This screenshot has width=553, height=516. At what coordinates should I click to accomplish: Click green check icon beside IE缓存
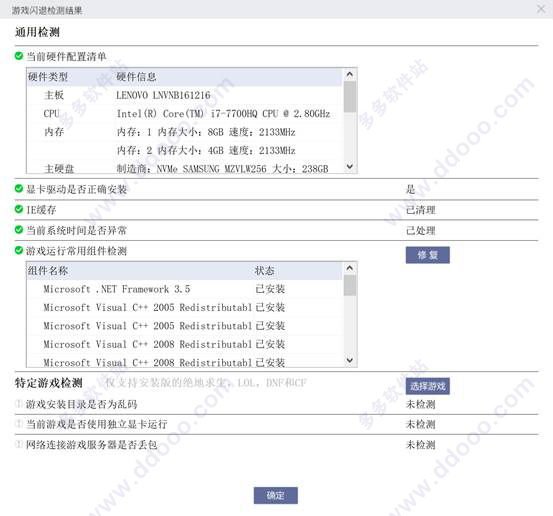19,209
